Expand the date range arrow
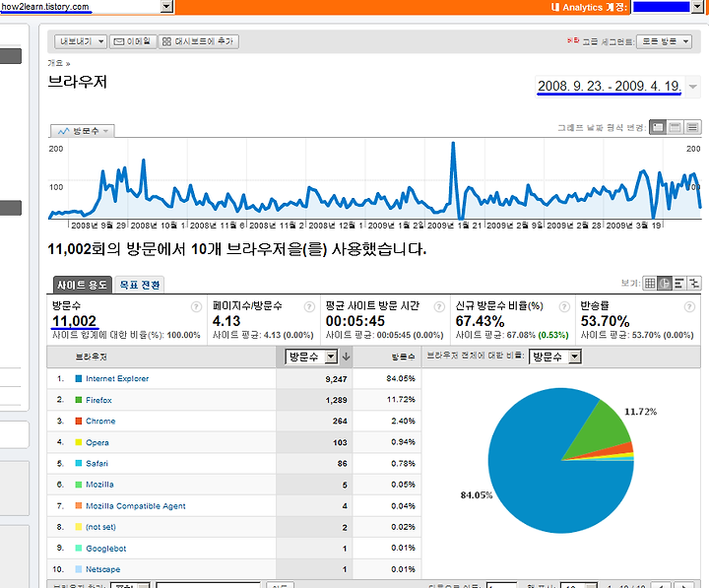The height and width of the screenshot is (588, 709). coord(692,86)
